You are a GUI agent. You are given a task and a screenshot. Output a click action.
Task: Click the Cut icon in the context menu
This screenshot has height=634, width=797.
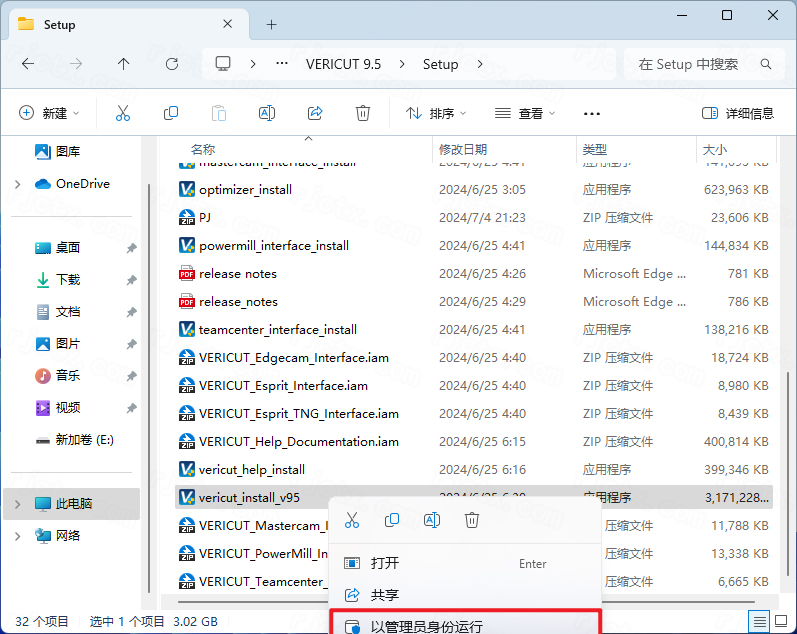coord(352,520)
